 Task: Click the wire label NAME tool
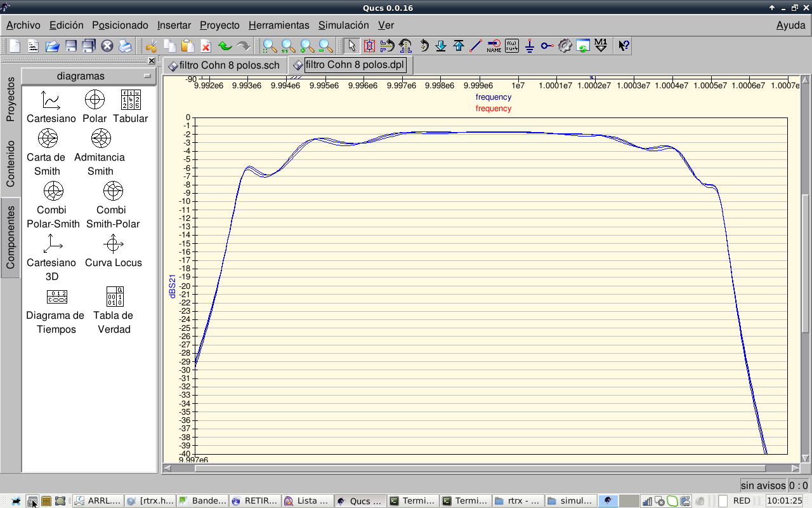tap(494, 46)
